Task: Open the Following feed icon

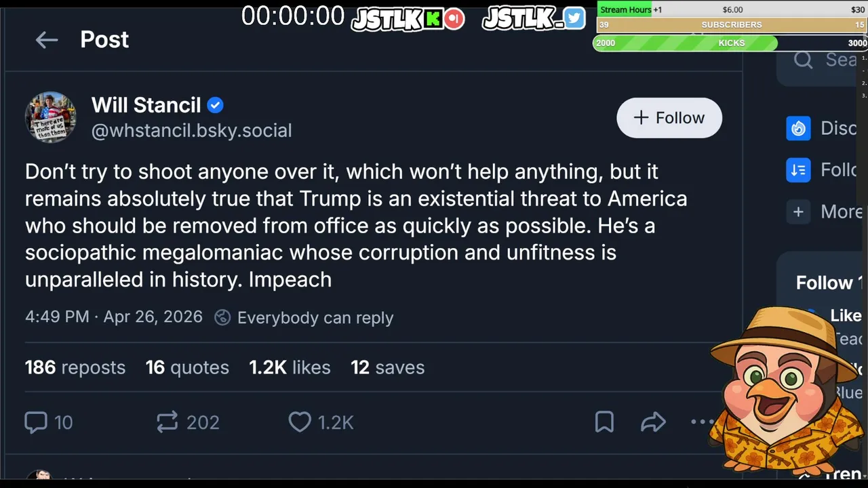Action: click(798, 170)
